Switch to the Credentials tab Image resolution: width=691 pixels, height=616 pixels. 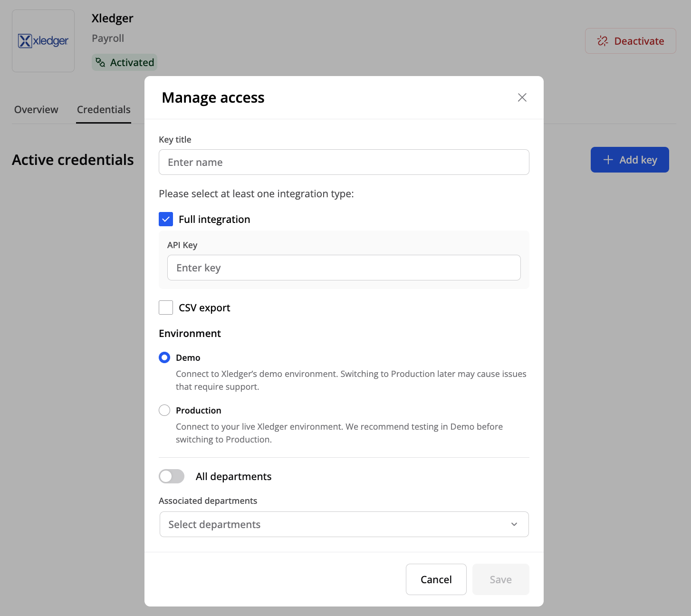[x=104, y=109]
